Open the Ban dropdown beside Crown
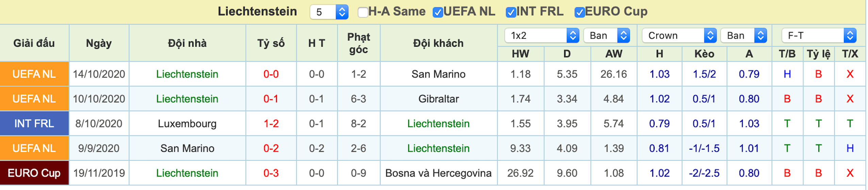 tap(744, 35)
